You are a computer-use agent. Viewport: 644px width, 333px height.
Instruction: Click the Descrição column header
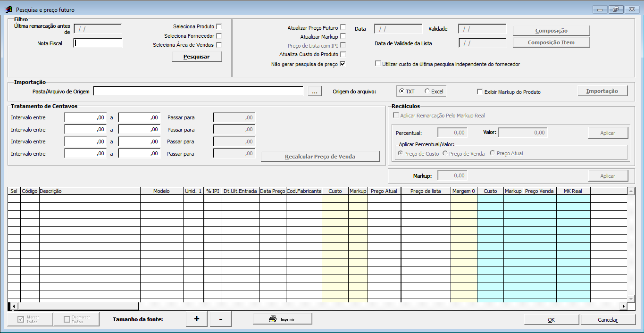[90, 191]
